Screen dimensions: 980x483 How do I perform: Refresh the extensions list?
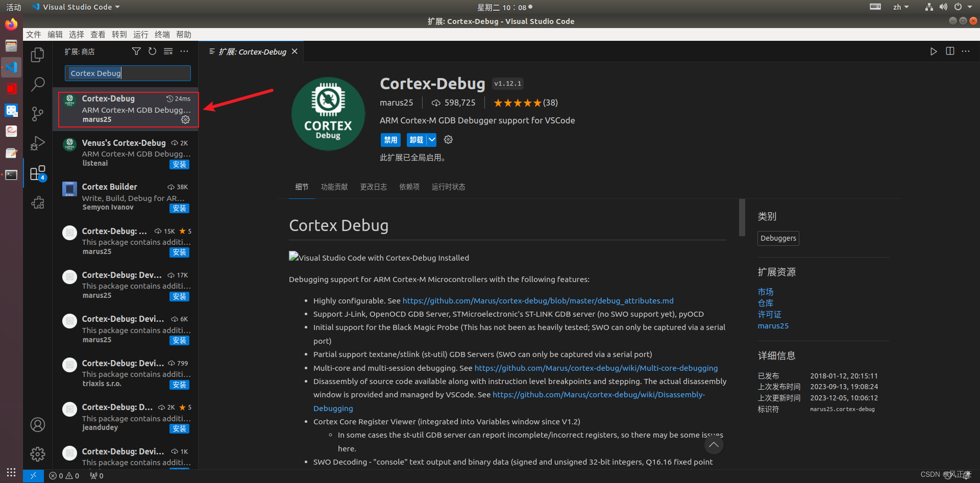click(152, 51)
